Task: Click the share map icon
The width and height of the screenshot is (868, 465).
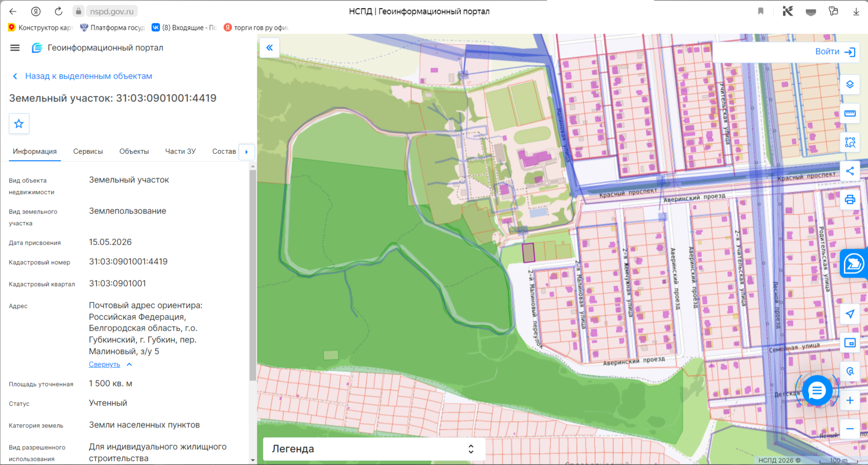Action: pyautogui.click(x=850, y=171)
